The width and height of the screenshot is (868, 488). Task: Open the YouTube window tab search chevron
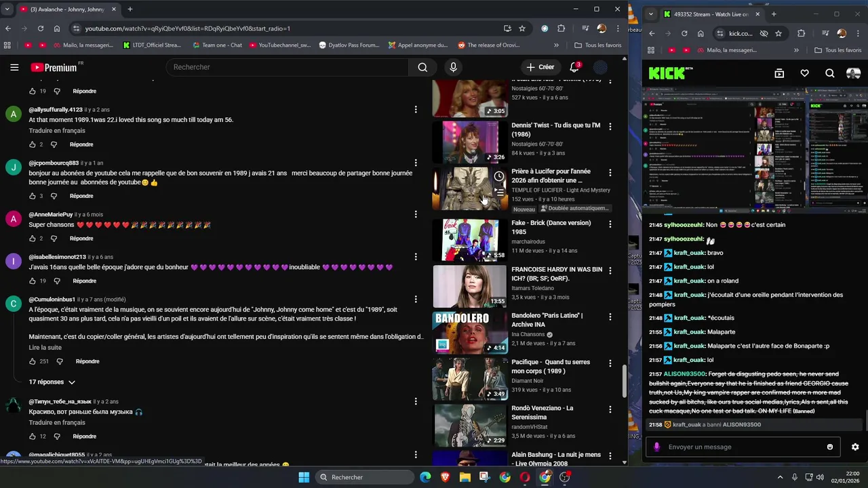point(7,9)
